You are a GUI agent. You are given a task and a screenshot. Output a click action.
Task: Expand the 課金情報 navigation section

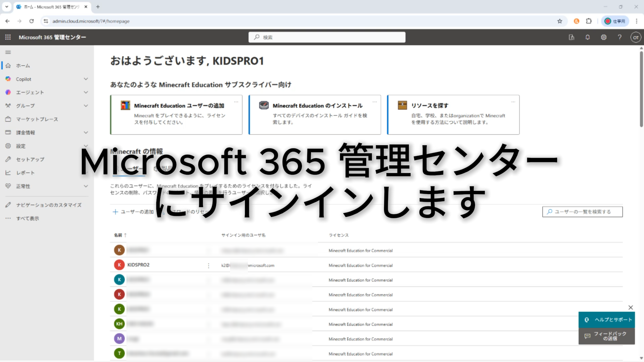(x=86, y=133)
